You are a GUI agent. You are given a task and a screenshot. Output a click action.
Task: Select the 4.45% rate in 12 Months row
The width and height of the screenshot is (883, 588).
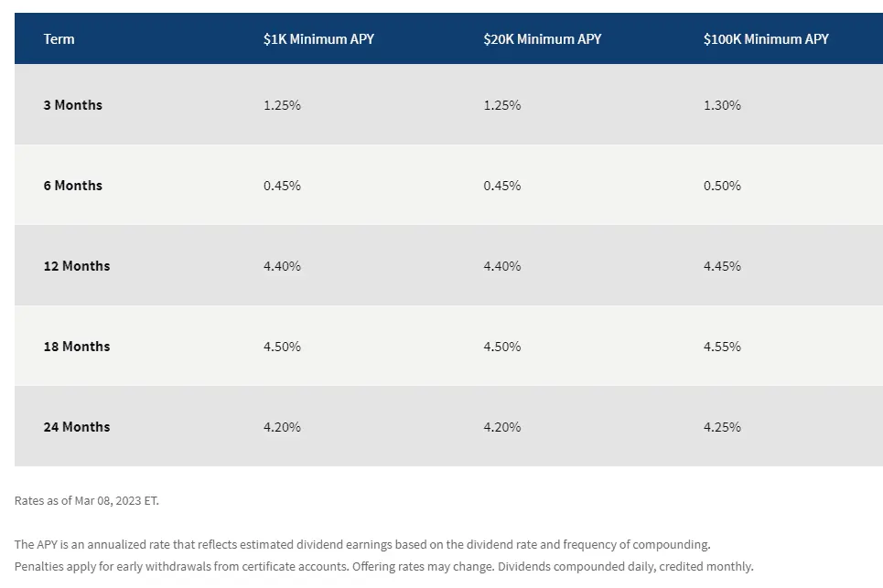tap(722, 266)
